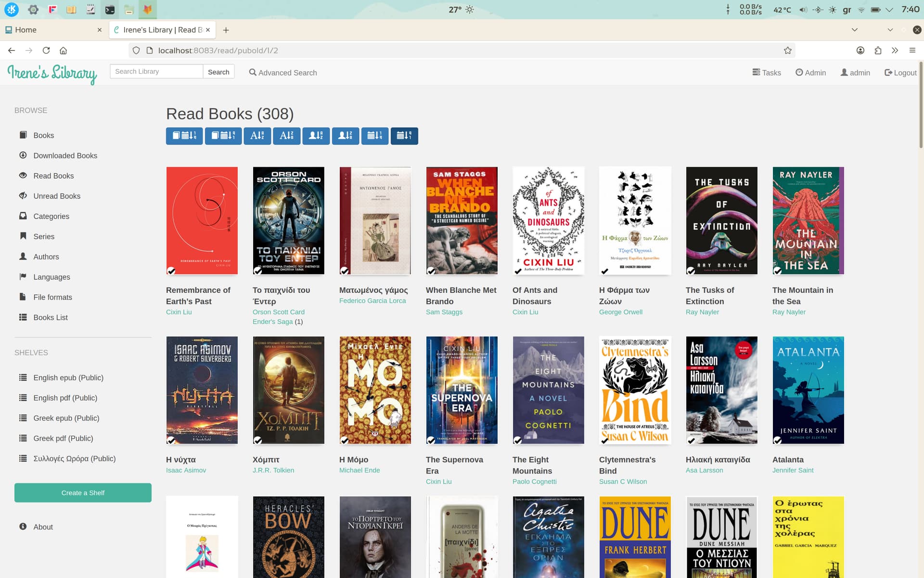Viewport: 924px width, 578px height.
Task: Sort by book date descending (book-calendar 9-1)
Action: (223, 136)
